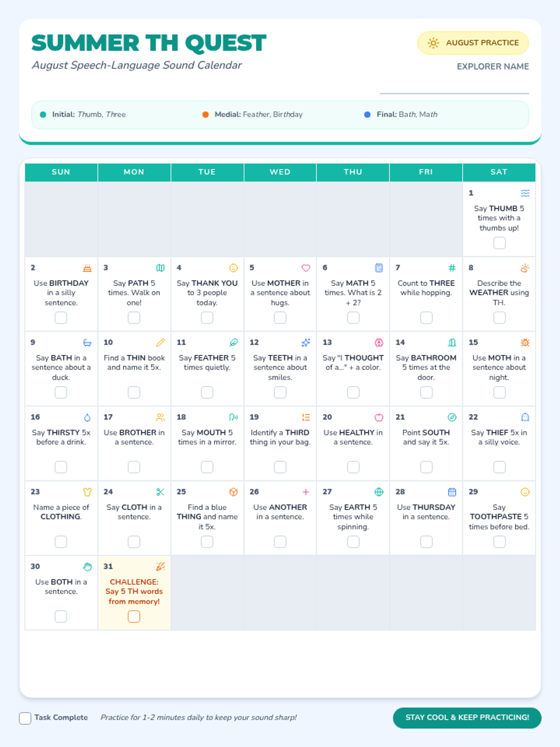Click the globe icon on day 27
560x747 pixels.
click(x=379, y=492)
